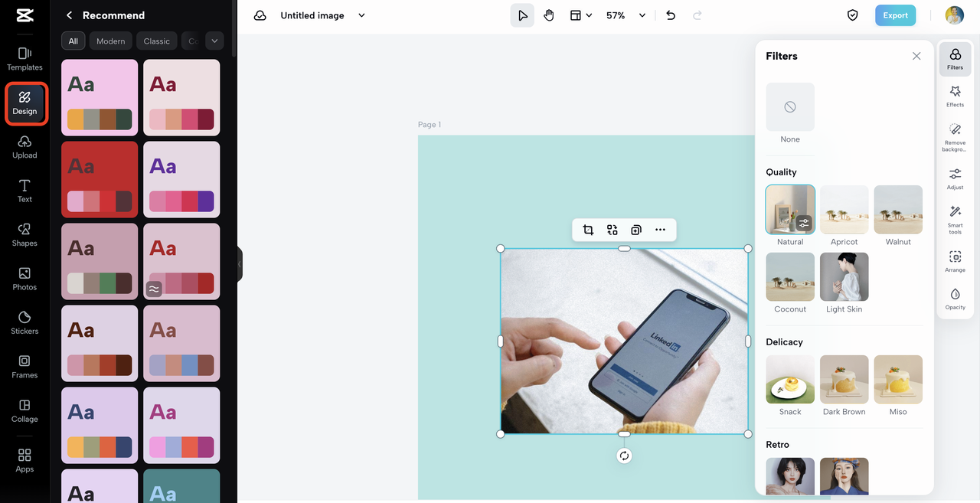Screen dimensions: 980x503
Task: Click the duplicate icon in floating toolbar
Action: pyautogui.click(x=635, y=230)
